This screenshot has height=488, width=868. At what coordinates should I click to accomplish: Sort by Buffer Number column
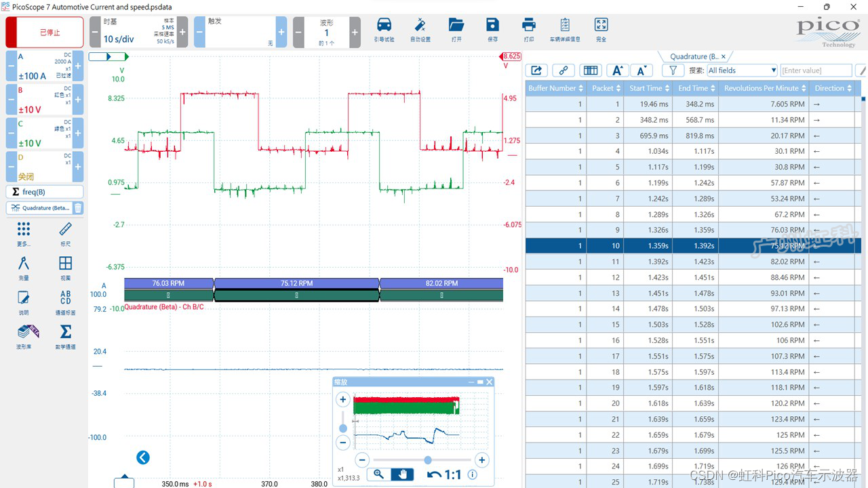click(x=556, y=88)
